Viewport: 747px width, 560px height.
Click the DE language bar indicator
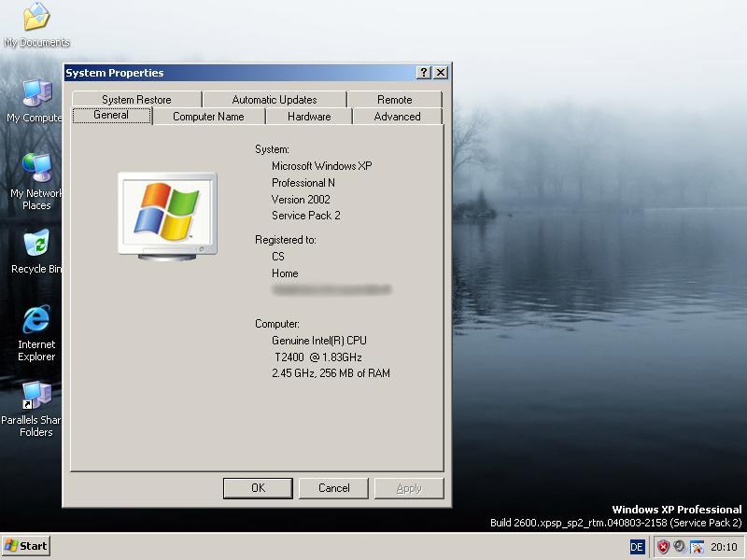pyautogui.click(x=637, y=547)
